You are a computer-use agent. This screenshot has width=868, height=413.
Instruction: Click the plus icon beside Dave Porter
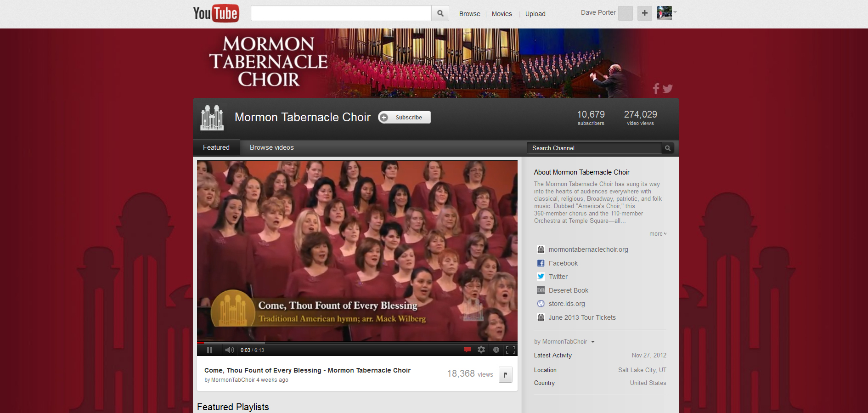645,13
